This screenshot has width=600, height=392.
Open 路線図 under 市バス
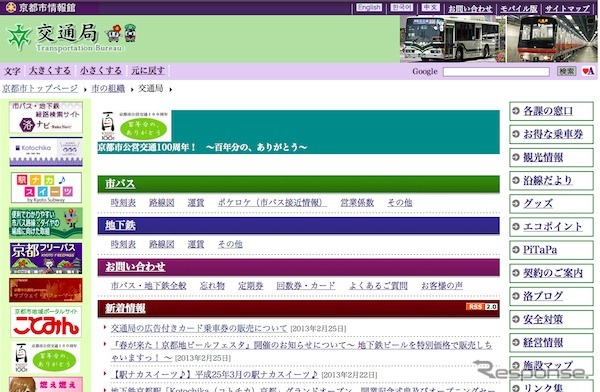161,203
